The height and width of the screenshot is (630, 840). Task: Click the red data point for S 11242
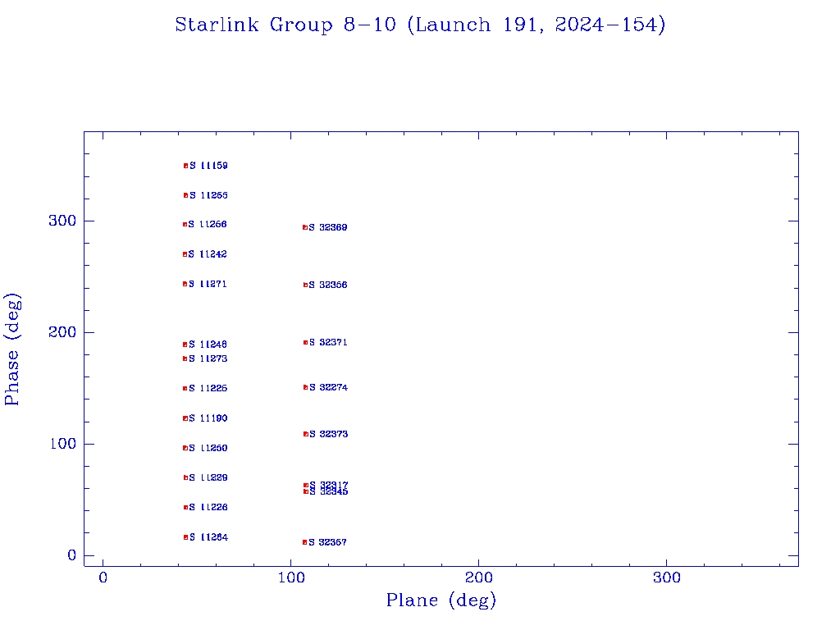tap(185, 254)
